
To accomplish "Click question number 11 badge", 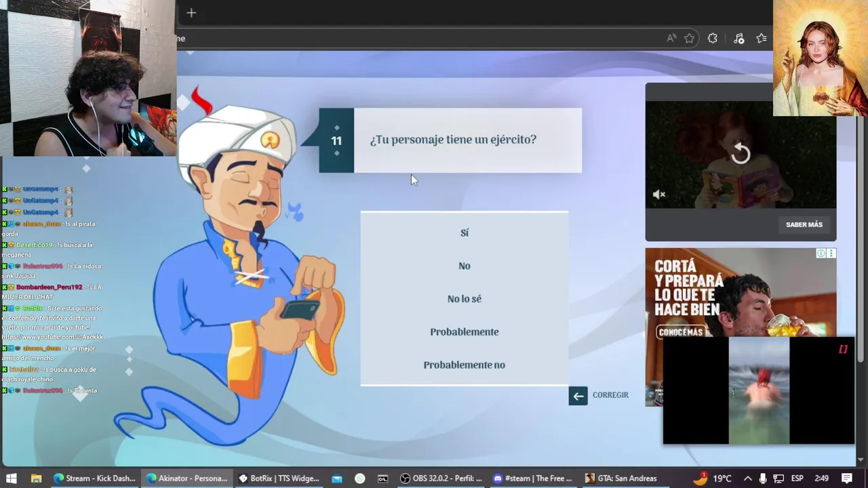I will (336, 140).
